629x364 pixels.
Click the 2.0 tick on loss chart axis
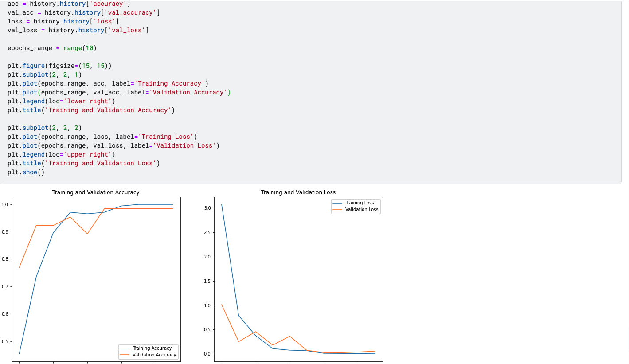click(207, 257)
